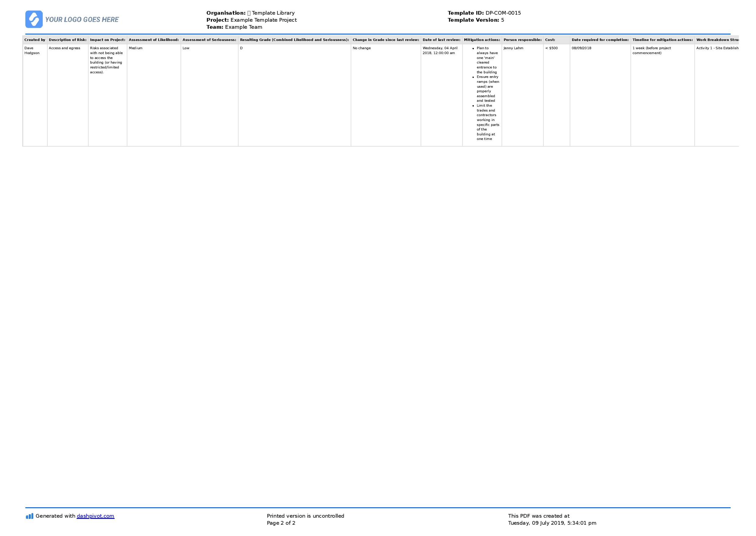Click the 'Template Version: 5' line

476,20
